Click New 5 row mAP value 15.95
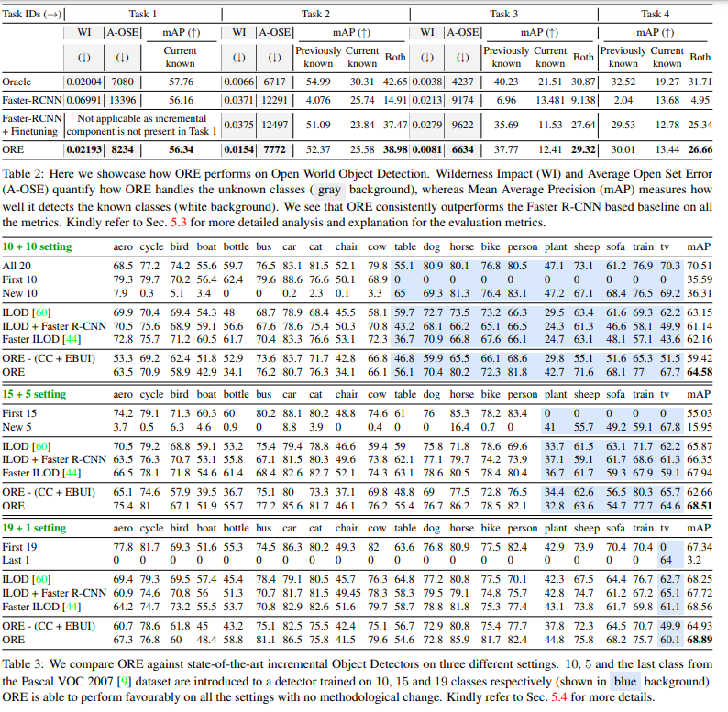 (700, 427)
